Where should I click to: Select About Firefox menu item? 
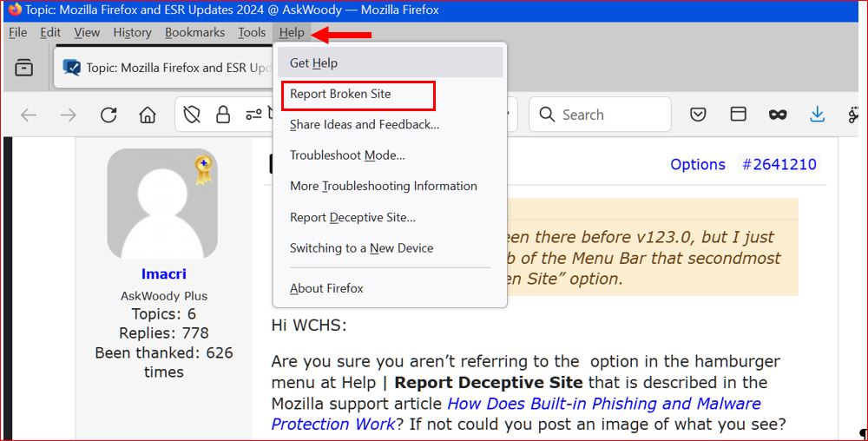coord(326,288)
